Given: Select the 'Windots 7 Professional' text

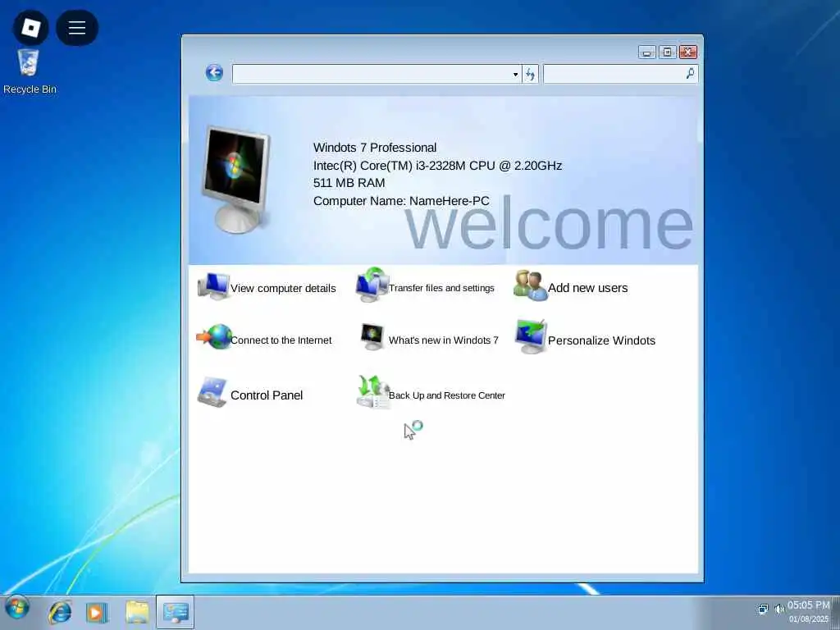Looking at the screenshot, I should click(x=374, y=148).
